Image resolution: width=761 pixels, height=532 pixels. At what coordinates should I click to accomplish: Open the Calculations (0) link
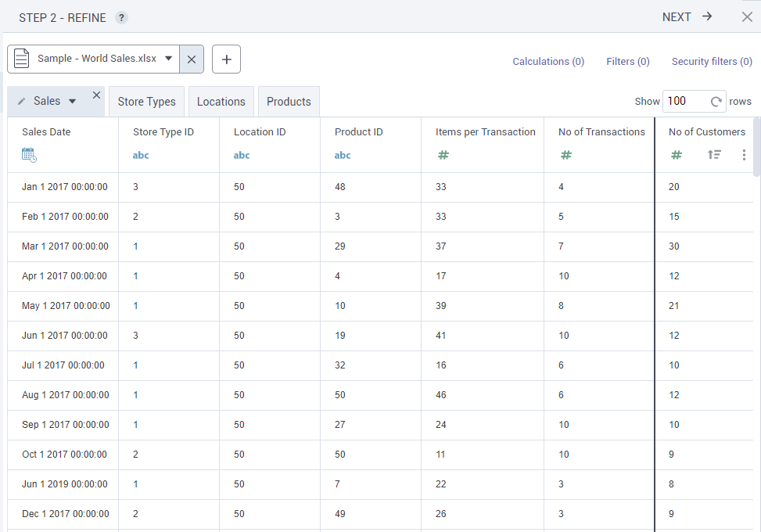point(548,61)
